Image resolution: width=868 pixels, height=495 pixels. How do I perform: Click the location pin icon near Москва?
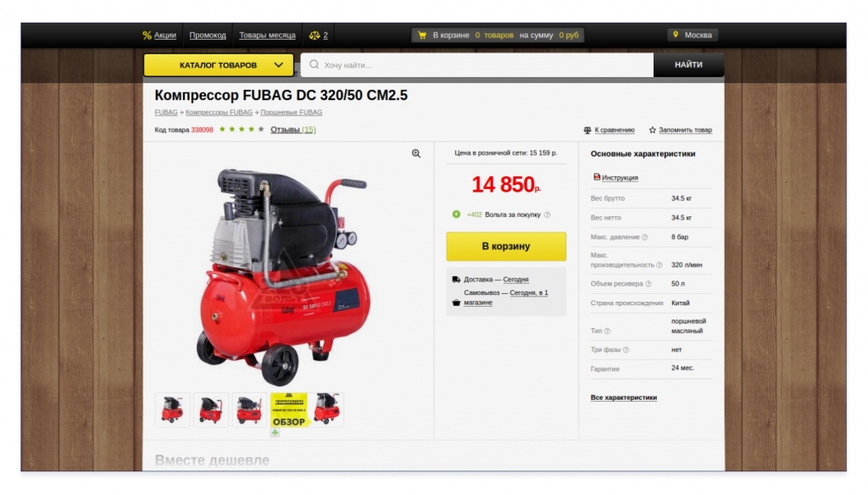click(676, 35)
